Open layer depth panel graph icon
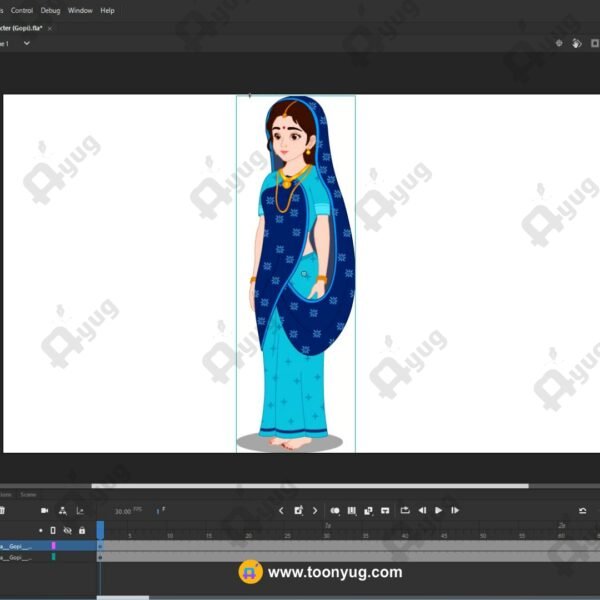Screen dimensions: 600x600 (80, 510)
